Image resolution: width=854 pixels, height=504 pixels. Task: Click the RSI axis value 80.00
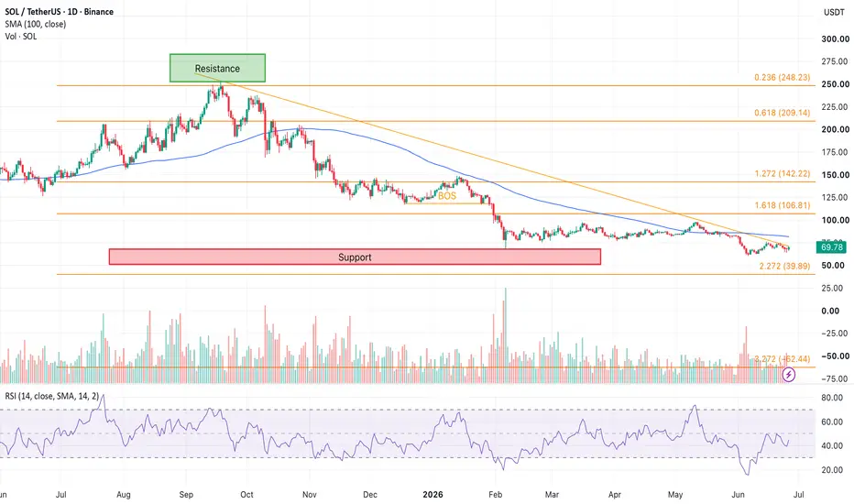tap(832, 398)
